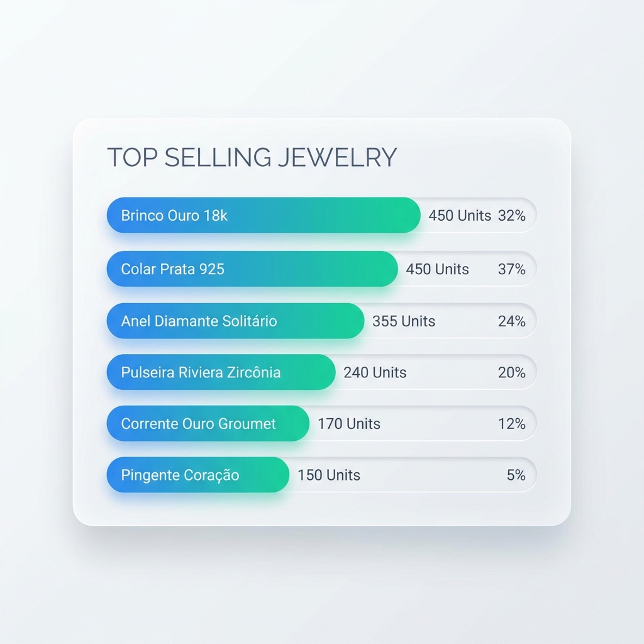Image resolution: width=644 pixels, height=644 pixels.
Task: Click 450 Units on the Colar Prata row
Action: (437, 269)
